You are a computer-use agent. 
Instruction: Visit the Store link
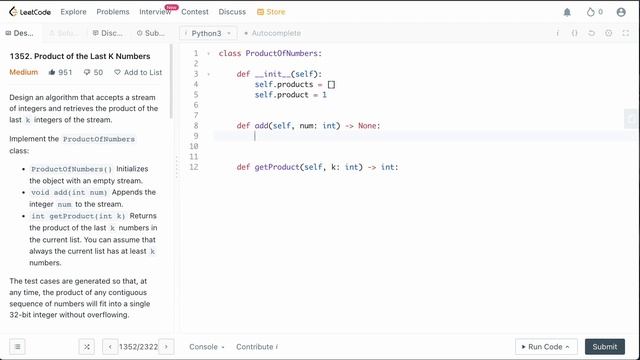coord(271,12)
